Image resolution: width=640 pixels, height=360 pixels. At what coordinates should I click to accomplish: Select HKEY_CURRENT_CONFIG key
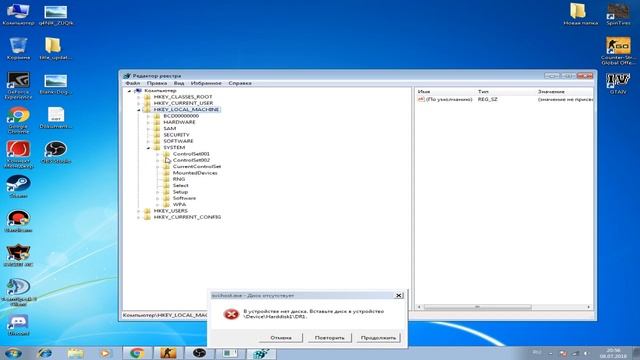click(x=187, y=217)
